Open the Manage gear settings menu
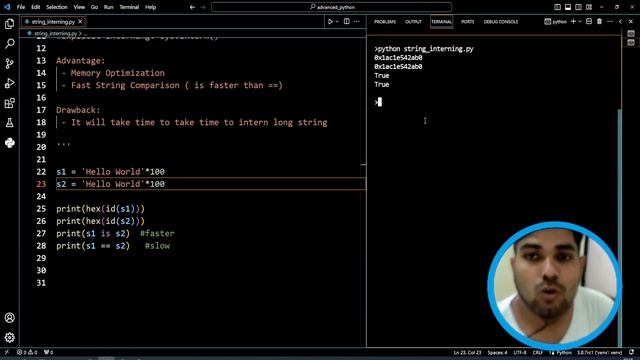The image size is (640, 360). 9,338
